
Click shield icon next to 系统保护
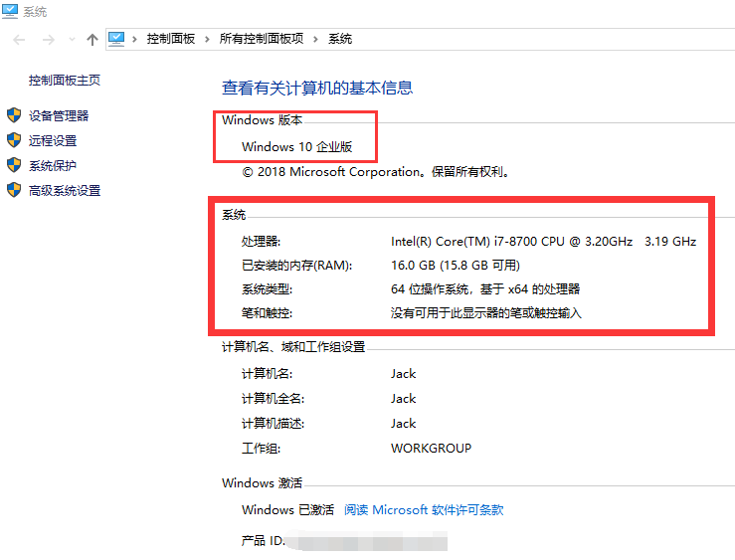[14, 165]
